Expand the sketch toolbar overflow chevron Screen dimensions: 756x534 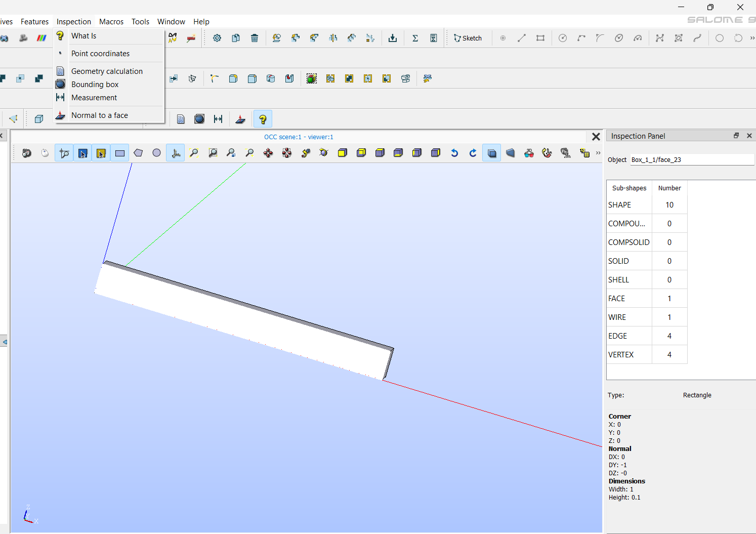click(x=752, y=38)
